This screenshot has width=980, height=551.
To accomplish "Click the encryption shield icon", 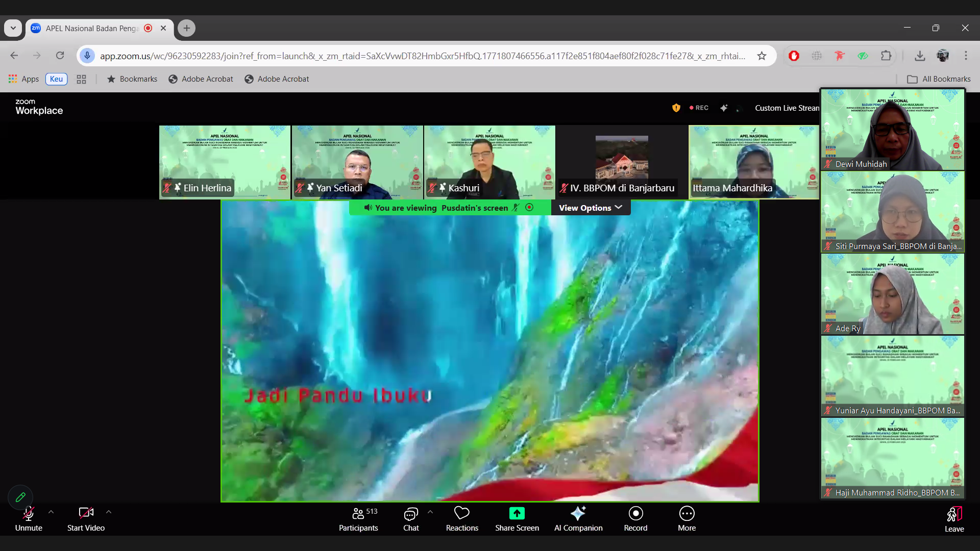I will pyautogui.click(x=676, y=108).
